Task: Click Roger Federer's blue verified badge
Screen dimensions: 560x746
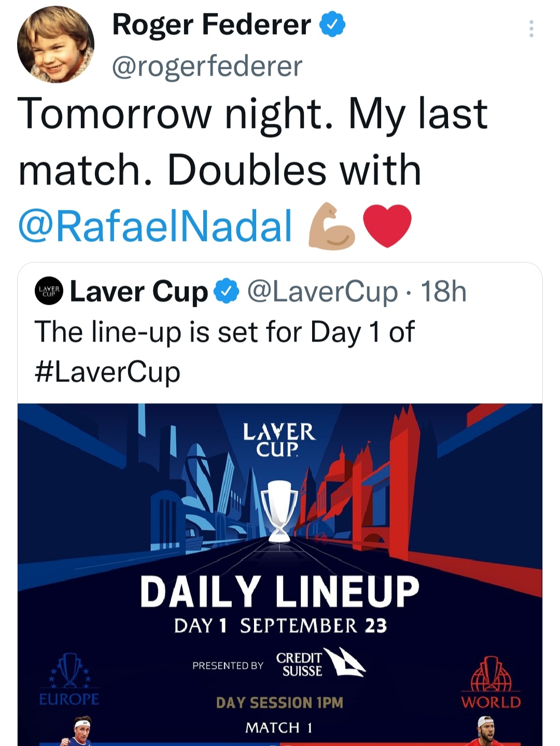Action: point(332,24)
